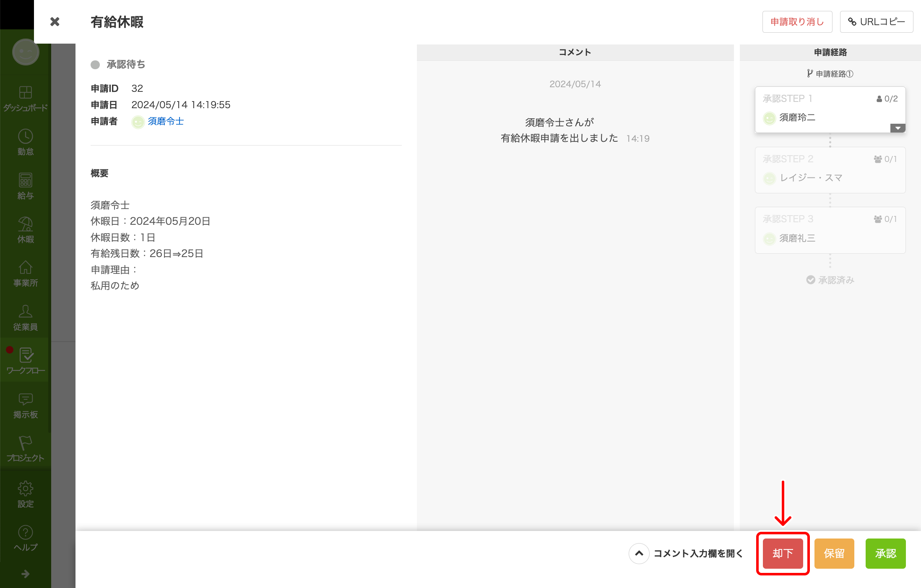This screenshot has height=588, width=921.
Task: Open the Dashboard sidebar icon
Action: click(x=25, y=93)
